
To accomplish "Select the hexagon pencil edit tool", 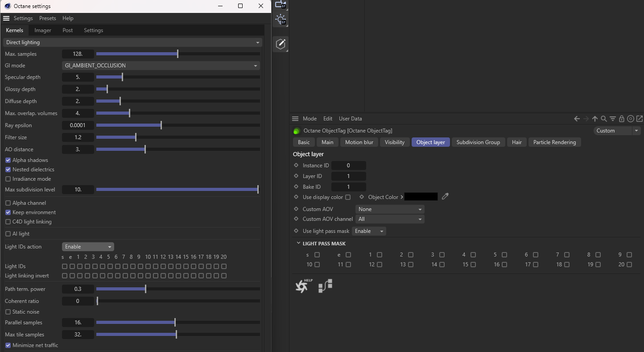I will coord(281,44).
